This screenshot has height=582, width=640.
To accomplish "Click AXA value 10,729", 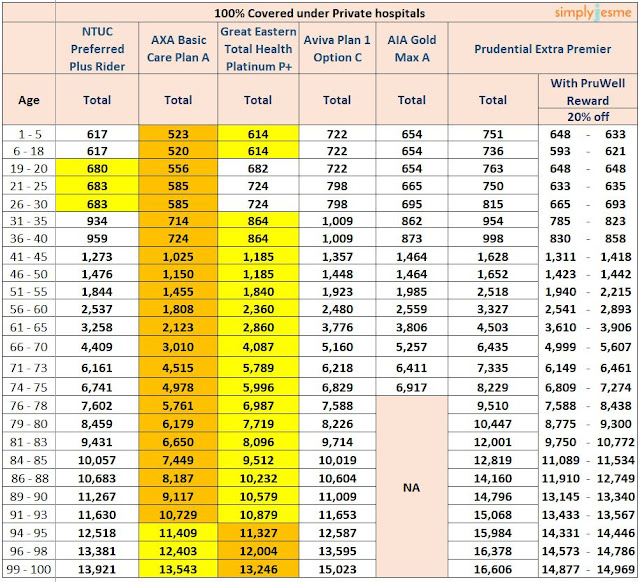I will coord(178,515).
